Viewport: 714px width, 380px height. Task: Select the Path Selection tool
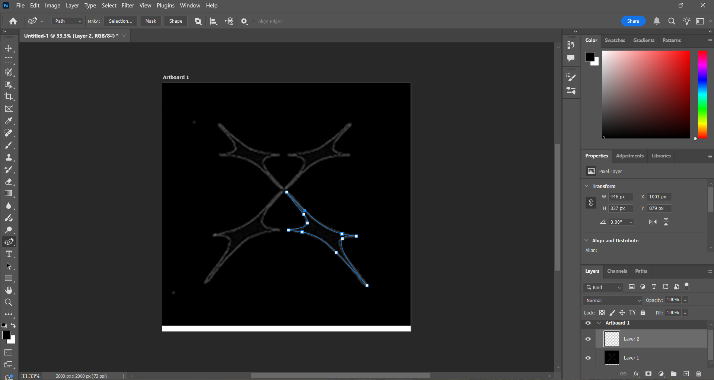click(x=9, y=266)
